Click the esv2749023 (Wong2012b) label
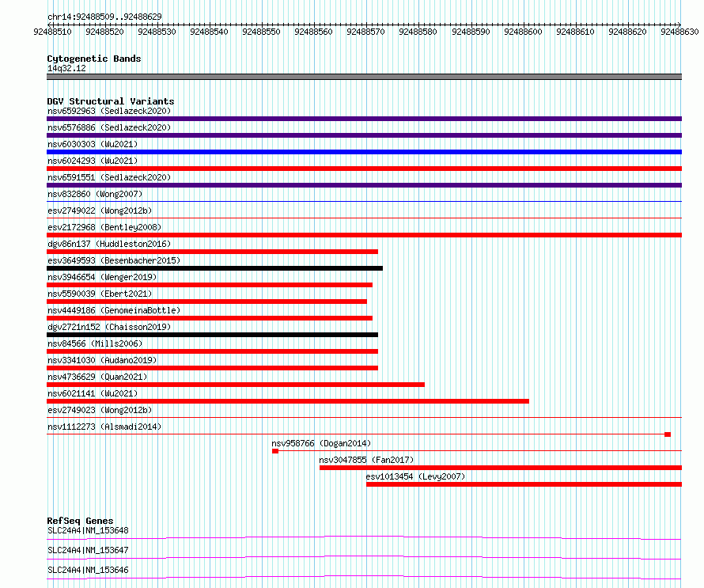The image size is (704, 588). [x=100, y=410]
